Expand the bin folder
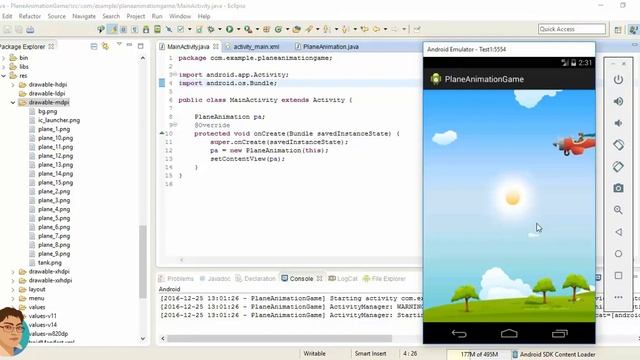The width and height of the screenshot is (640, 360). (4, 58)
